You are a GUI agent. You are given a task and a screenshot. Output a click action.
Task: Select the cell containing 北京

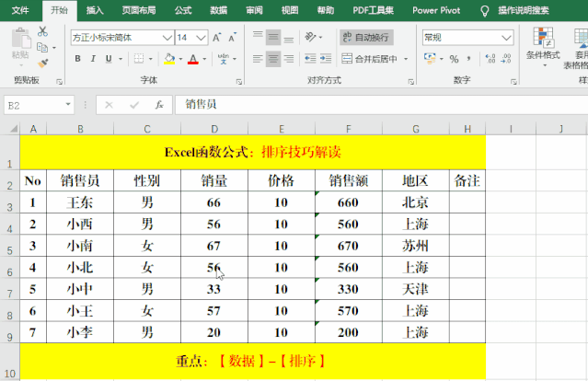(x=415, y=202)
